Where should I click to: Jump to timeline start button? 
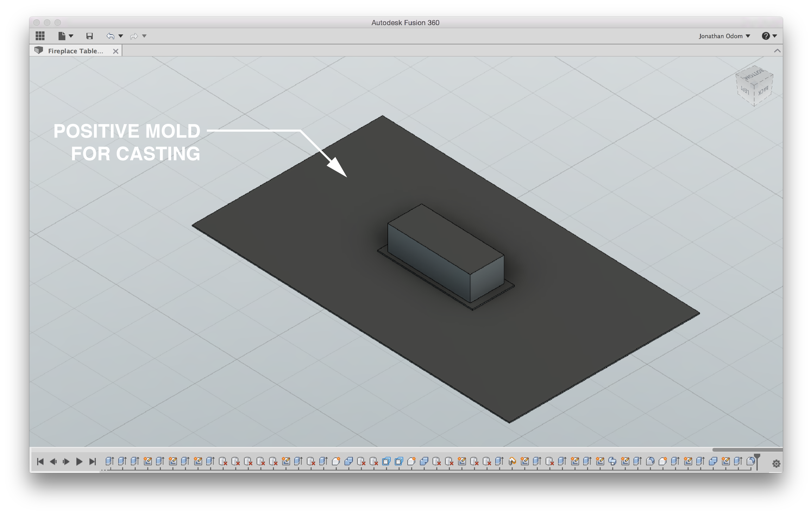[40, 461]
